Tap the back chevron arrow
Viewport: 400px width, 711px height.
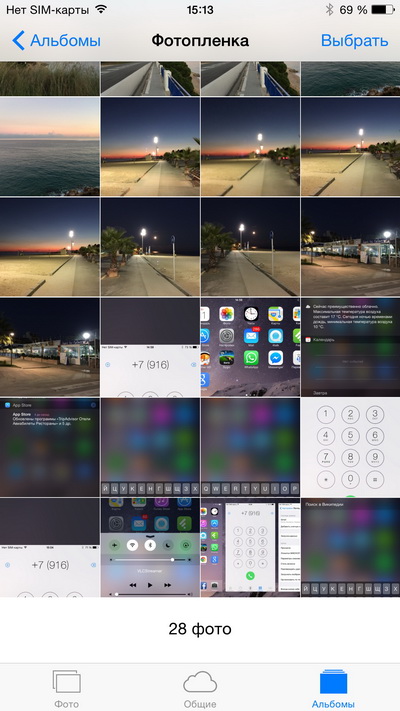point(18,41)
